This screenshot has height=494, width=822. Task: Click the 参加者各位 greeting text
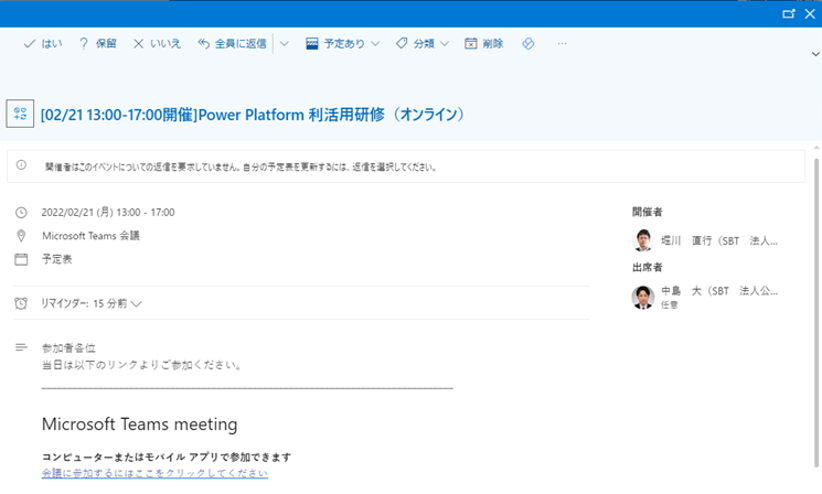coord(69,348)
